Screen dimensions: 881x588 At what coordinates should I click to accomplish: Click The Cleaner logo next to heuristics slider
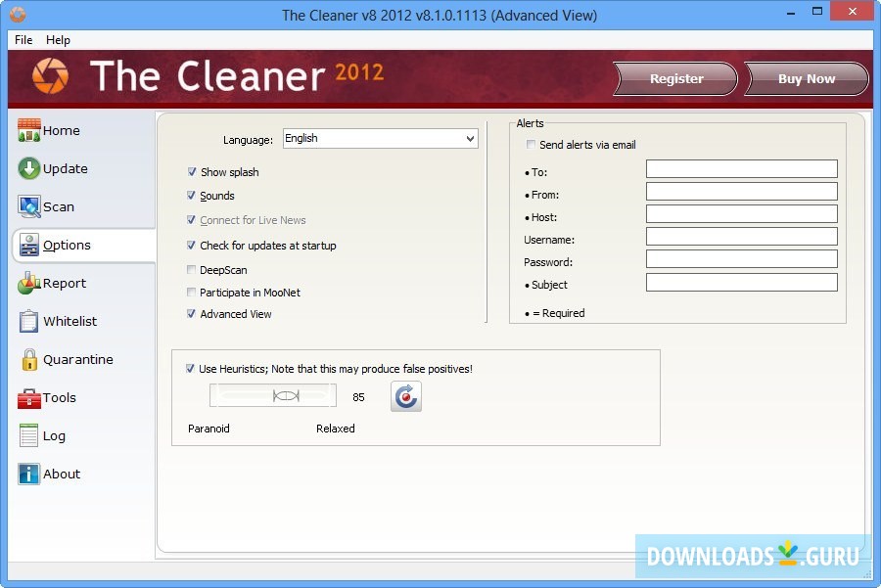[x=404, y=396]
